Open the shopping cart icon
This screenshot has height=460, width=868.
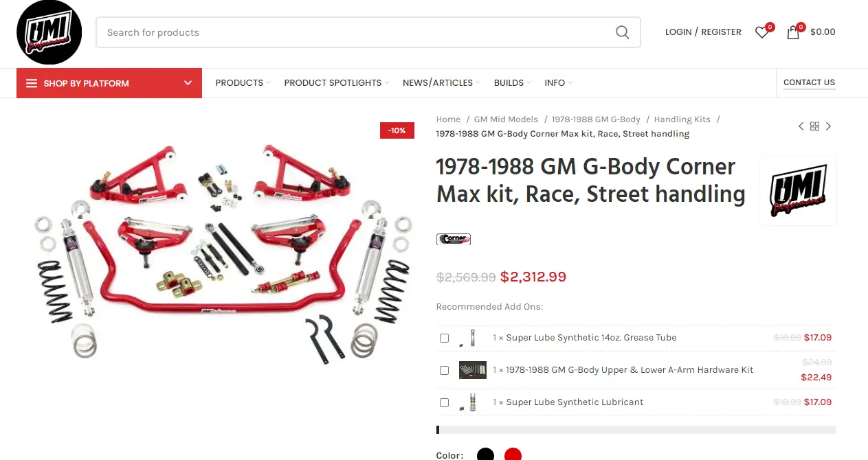pos(793,32)
